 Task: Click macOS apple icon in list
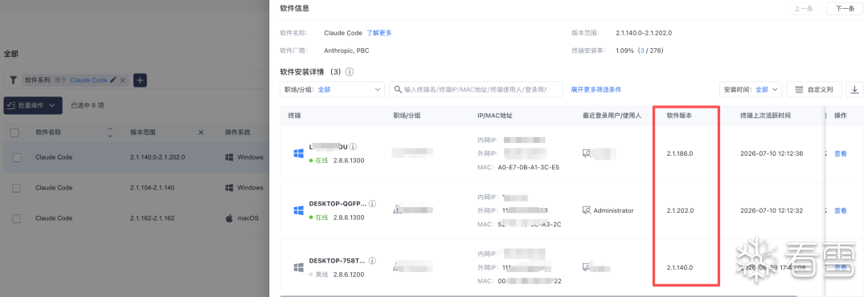[229, 218]
